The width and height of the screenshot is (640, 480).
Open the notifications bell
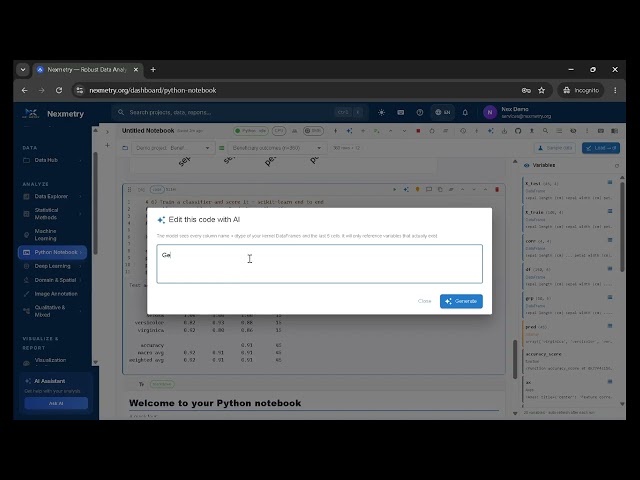465,112
